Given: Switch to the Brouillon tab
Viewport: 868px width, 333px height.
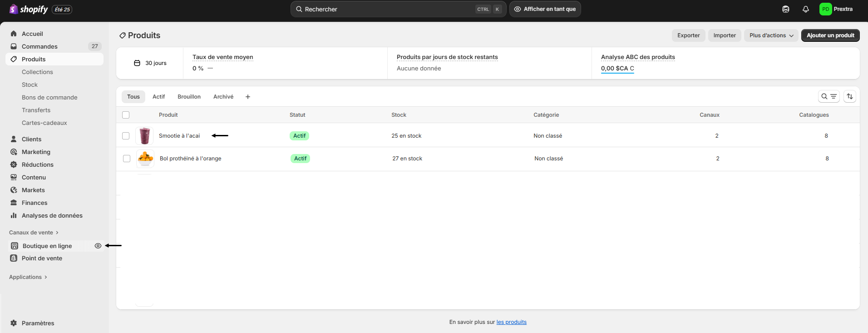Looking at the screenshot, I should (189, 97).
